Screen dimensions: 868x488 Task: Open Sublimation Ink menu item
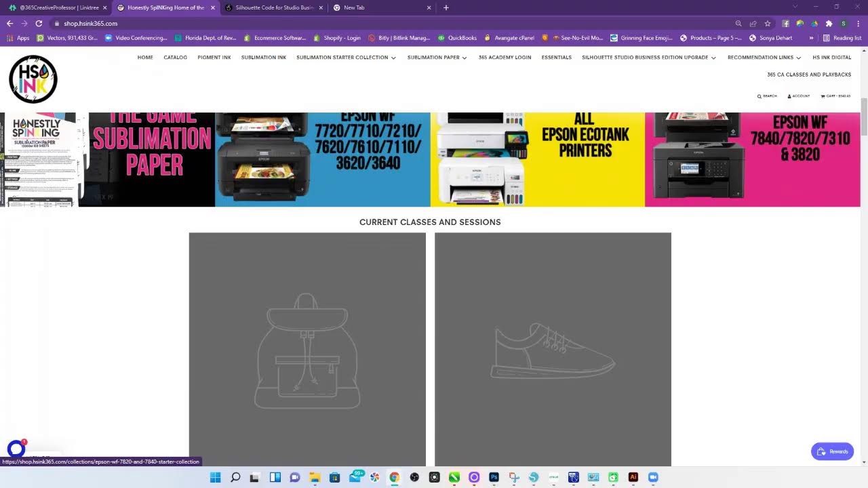[x=264, y=58]
